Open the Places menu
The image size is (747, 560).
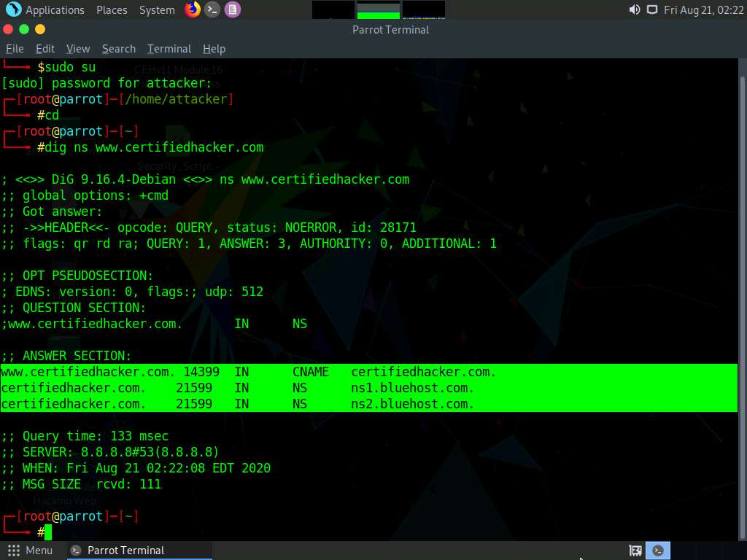click(112, 10)
